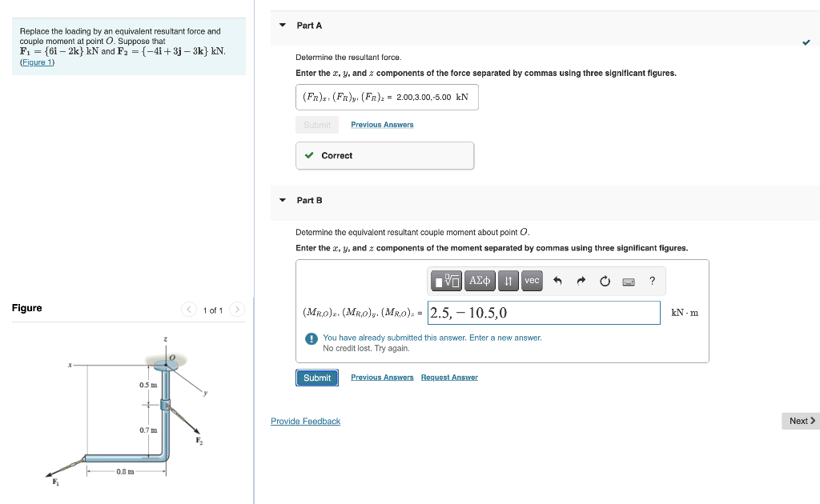Open help with the question mark icon
Screen dimensions: 820x504
pyautogui.click(x=652, y=281)
